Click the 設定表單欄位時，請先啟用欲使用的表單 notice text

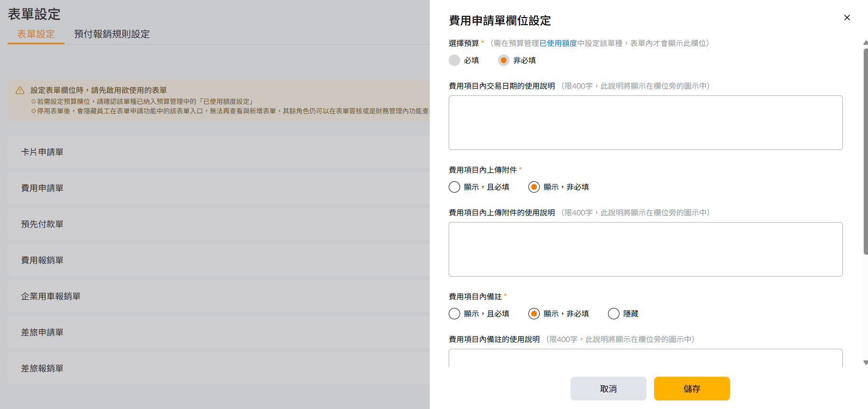99,90
